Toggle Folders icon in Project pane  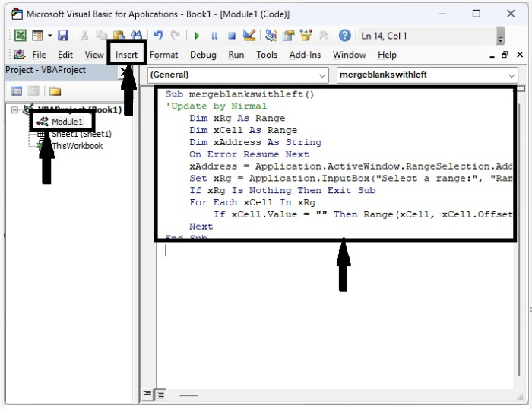pyautogui.click(x=55, y=91)
